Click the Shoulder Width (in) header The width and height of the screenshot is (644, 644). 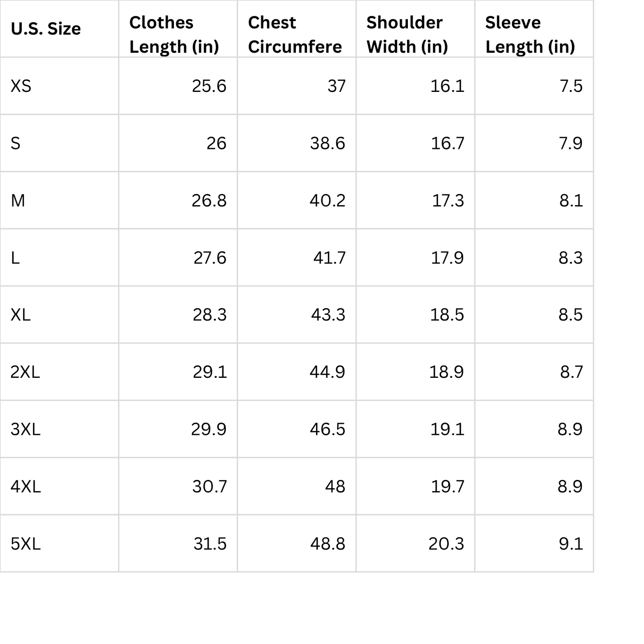(415, 29)
